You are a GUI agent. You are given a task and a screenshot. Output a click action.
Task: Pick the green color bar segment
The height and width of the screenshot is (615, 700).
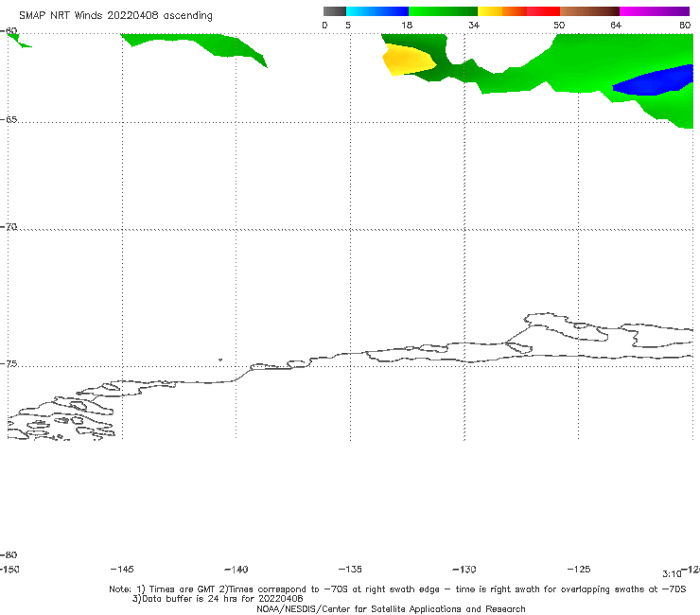443,11
